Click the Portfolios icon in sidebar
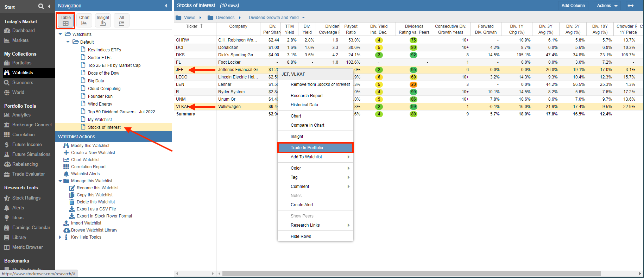This screenshot has height=278, width=644. click(7, 63)
